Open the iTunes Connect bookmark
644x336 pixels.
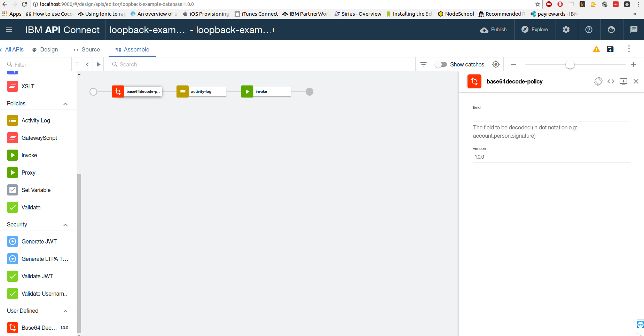(257, 14)
